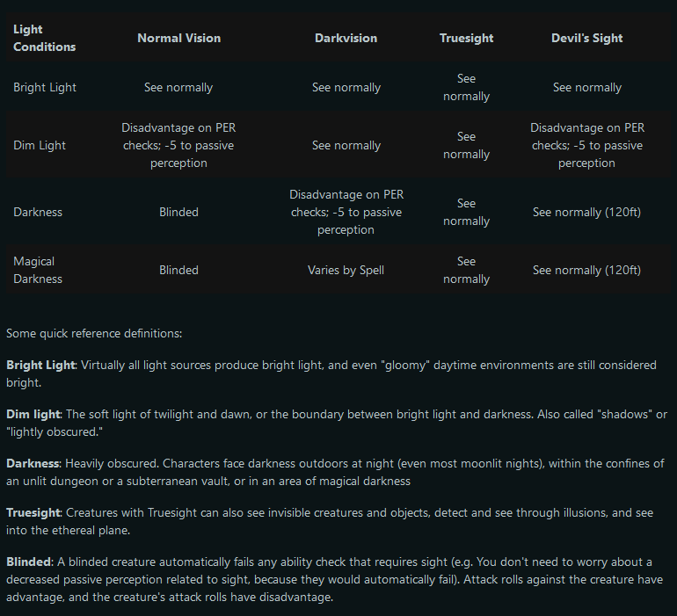677x616 pixels.
Task: Select the Dim Light row label in the table
Action: (x=40, y=145)
